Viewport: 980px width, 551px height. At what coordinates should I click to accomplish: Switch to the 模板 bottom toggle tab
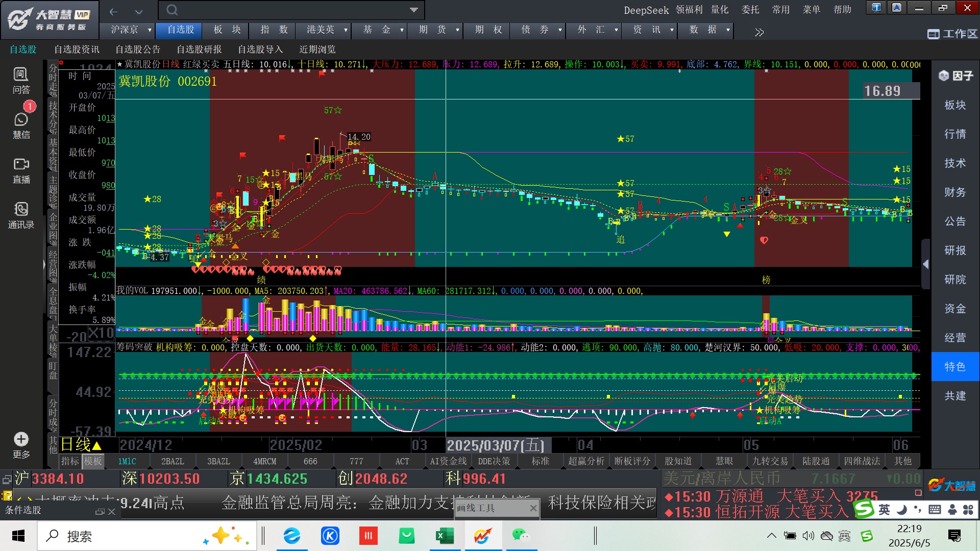tap(93, 461)
